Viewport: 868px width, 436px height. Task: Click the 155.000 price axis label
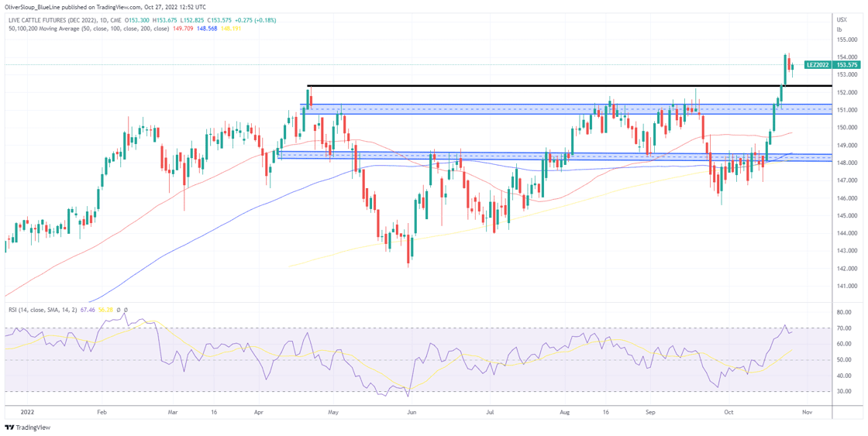pos(847,39)
